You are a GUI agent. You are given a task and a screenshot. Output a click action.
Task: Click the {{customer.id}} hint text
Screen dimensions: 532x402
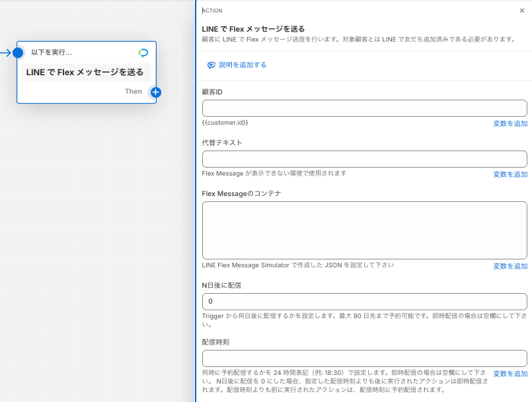[225, 122]
